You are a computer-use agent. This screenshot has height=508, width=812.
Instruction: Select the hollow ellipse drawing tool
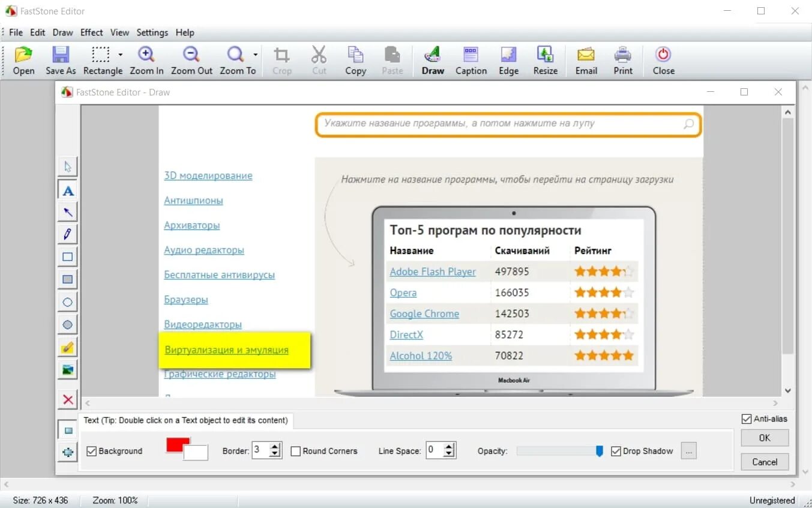pyautogui.click(x=68, y=303)
